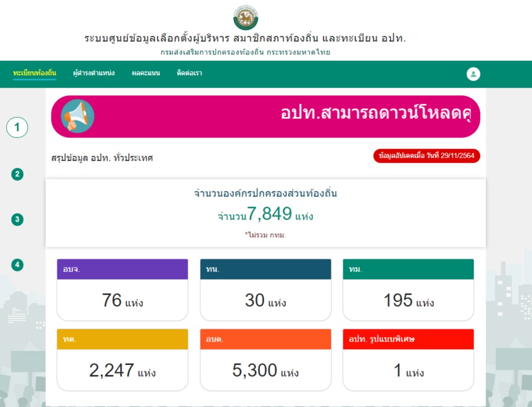The width and height of the screenshot is (532, 407).
Task: Open the ทะเบียนท้องถิ่น menu tab
Action: 34,73
